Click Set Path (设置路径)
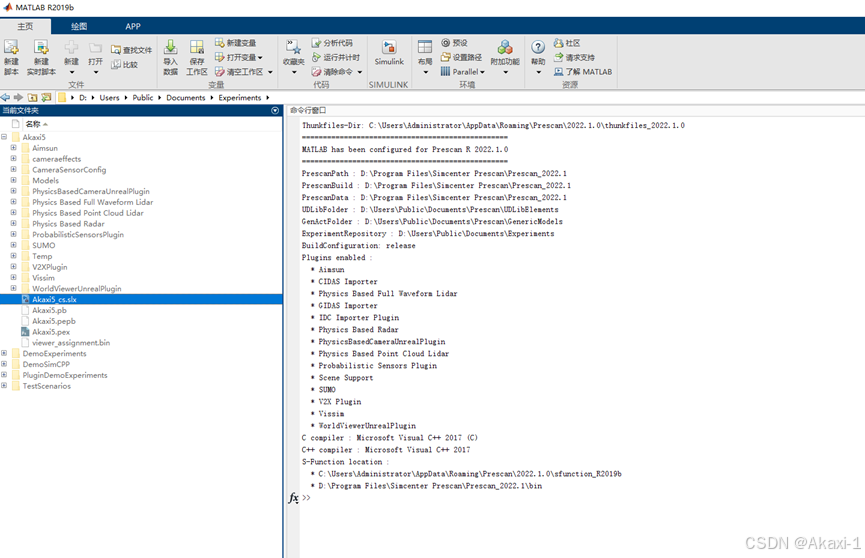865x558 pixels. (x=461, y=57)
